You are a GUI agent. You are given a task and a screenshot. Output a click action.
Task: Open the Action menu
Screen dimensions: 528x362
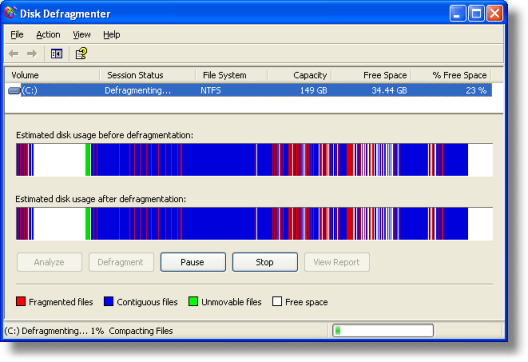point(48,35)
